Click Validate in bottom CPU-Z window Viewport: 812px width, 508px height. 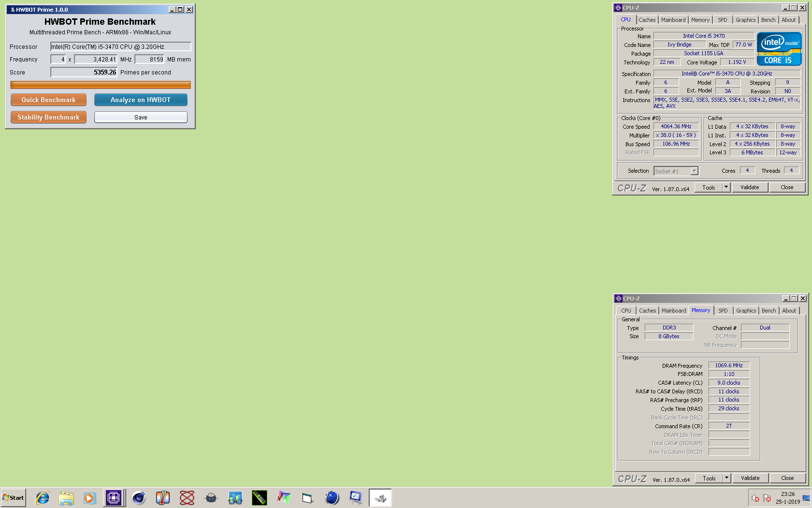tap(750, 478)
